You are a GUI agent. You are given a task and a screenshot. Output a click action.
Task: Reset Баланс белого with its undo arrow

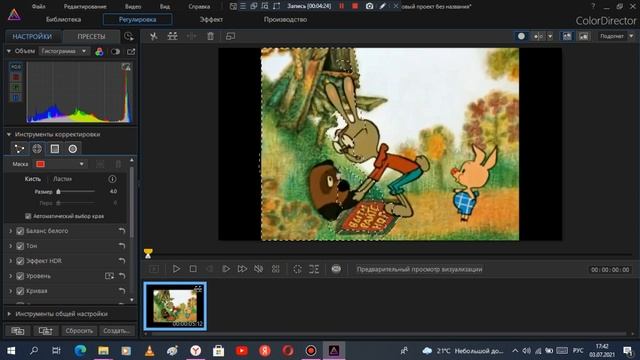[122, 231]
